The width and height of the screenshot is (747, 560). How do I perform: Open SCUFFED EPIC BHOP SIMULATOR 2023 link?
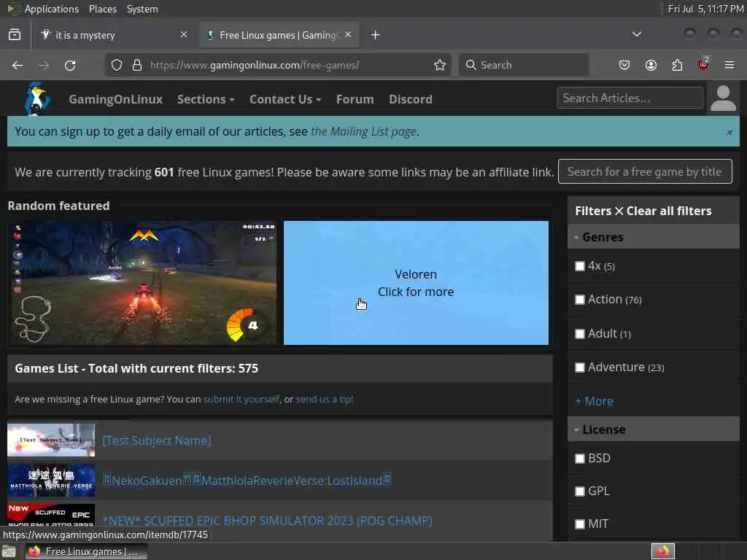[267, 521]
